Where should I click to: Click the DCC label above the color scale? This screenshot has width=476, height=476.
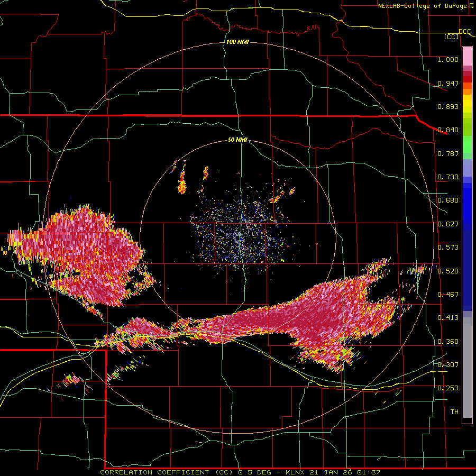(x=464, y=32)
